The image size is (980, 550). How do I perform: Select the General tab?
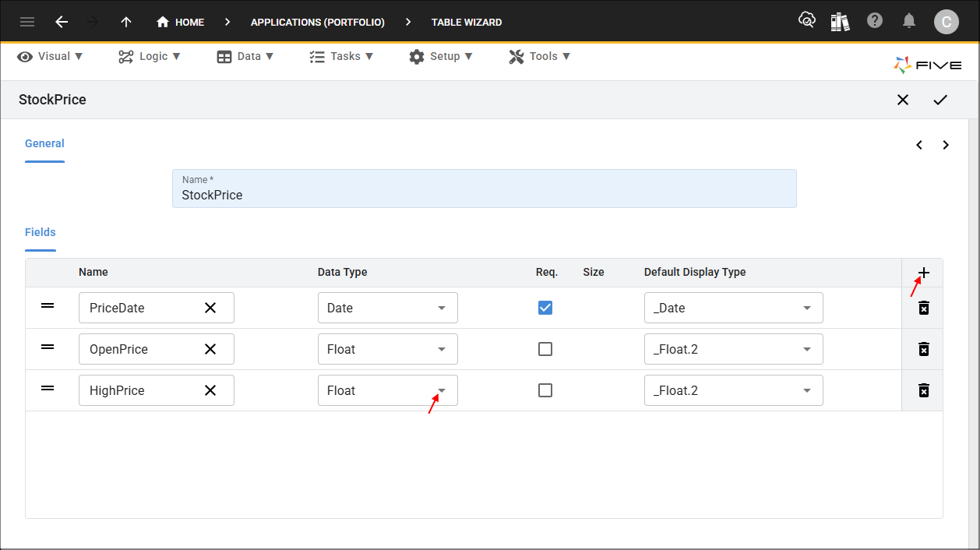tap(44, 144)
